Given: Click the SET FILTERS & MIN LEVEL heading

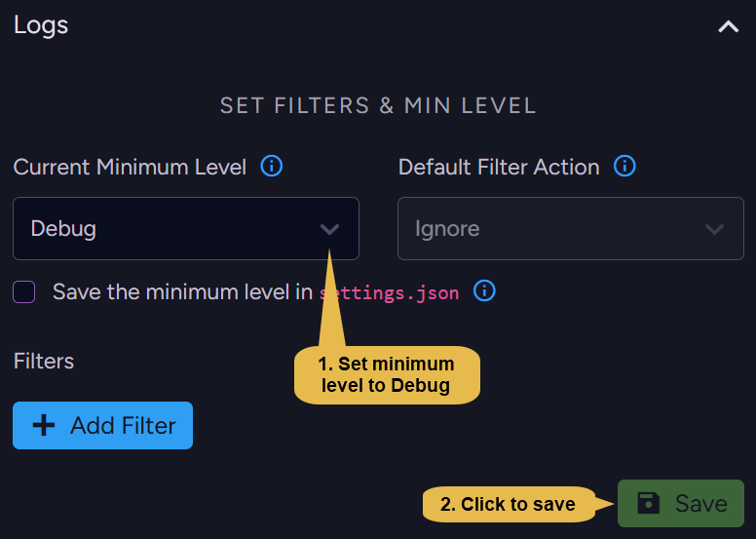Looking at the screenshot, I should pyautogui.click(x=378, y=105).
